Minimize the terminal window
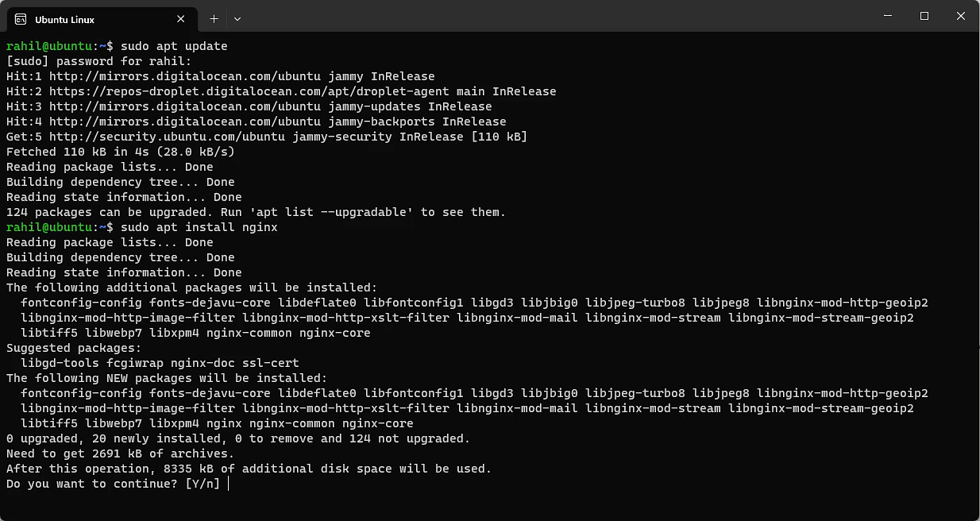This screenshot has width=980, height=521. 888,16
